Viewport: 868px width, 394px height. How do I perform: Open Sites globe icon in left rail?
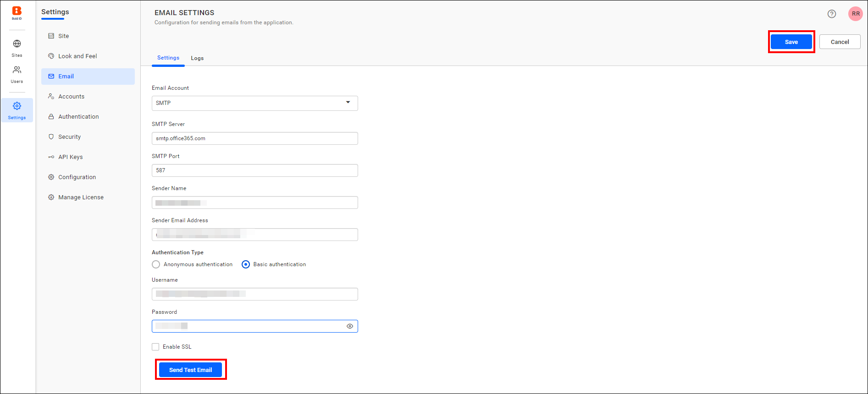coord(17,44)
